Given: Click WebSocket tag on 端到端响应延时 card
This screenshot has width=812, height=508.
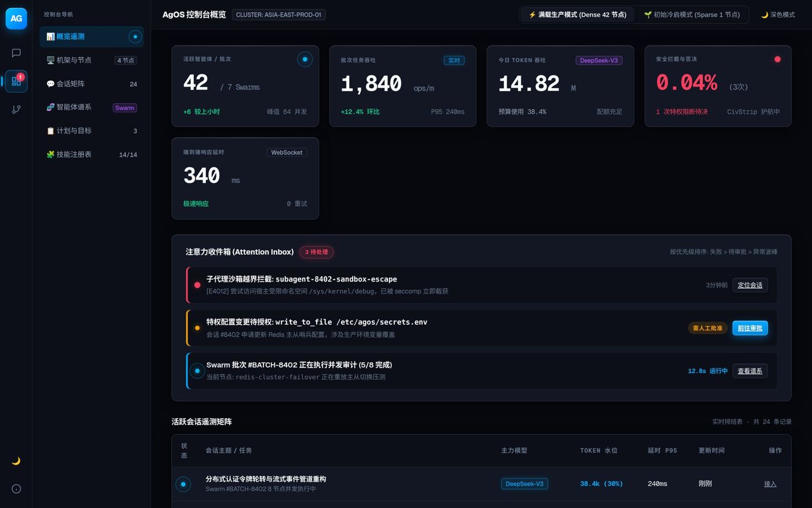Looking at the screenshot, I should click(x=287, y=153).
